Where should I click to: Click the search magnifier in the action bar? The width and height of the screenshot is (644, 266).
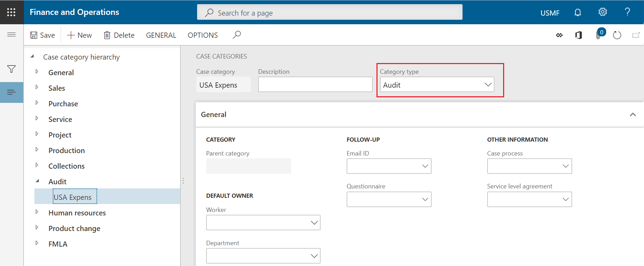coord(237,35)
